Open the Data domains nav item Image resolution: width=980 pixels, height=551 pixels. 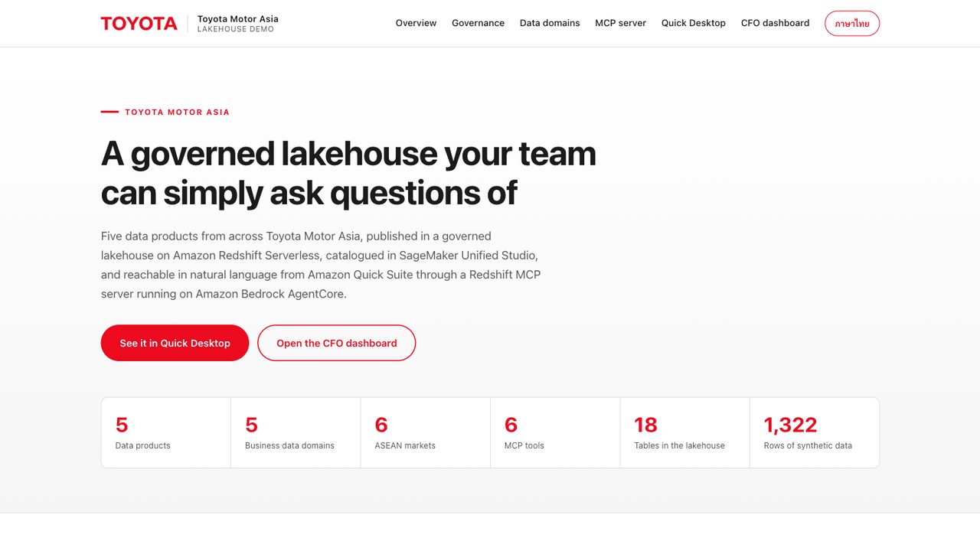[x=550, y=23]
